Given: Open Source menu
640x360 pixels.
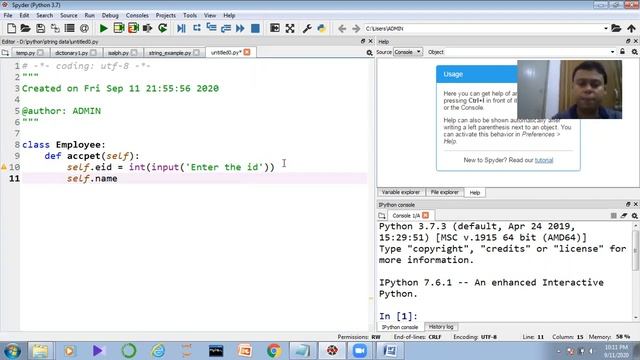Looking at the screenshot, I should 69,15.
